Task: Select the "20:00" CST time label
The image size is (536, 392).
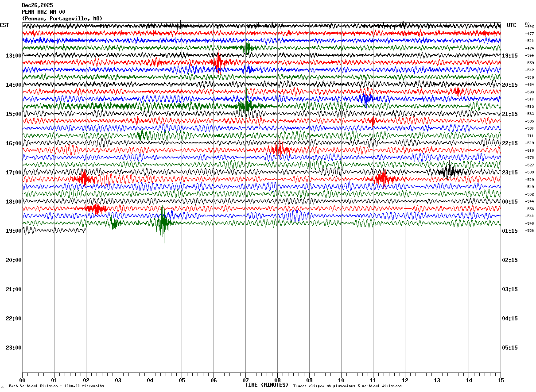Action: 14,260
